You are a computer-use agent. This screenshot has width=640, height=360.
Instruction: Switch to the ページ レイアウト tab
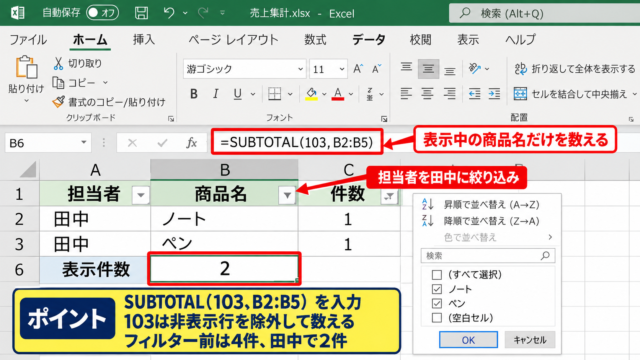point(233,40)
